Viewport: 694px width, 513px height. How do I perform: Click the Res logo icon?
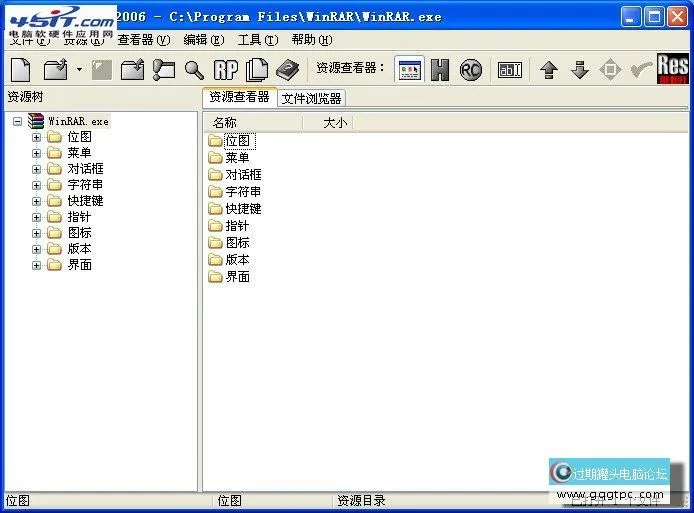click(672, 69)
